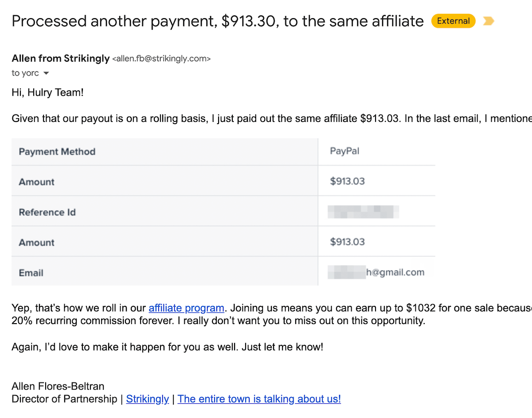Click the email subject line
532x418 pixels.
pyautogui.click(x=217, y=21)
